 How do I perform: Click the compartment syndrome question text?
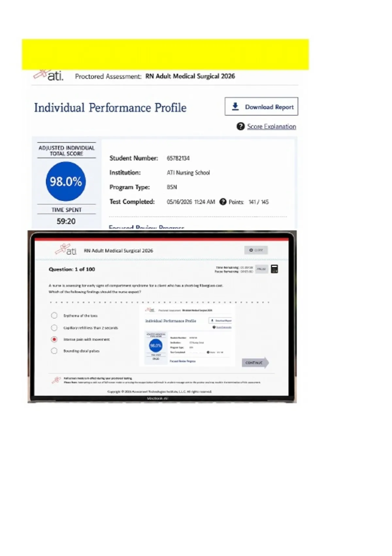136,288
